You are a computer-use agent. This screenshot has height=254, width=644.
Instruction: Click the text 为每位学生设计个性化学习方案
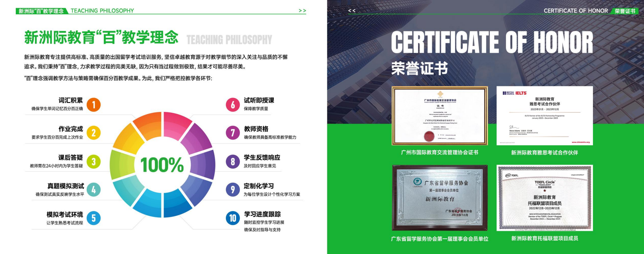272,194
